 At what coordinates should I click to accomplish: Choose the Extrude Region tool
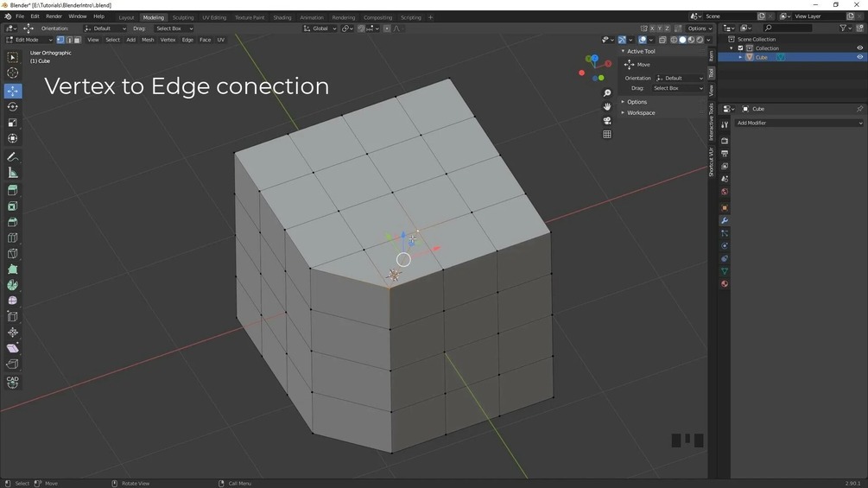(13, 190)
